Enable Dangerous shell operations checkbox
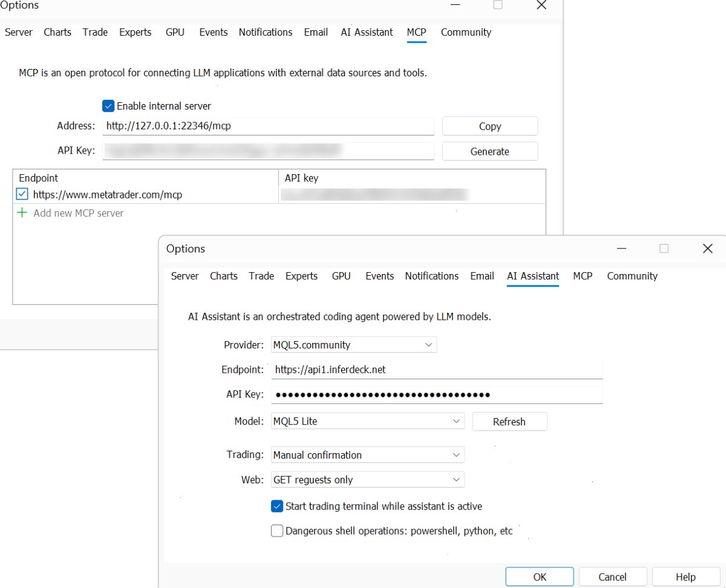The height and width of the screenshot is (588, 726). point(277,531)
